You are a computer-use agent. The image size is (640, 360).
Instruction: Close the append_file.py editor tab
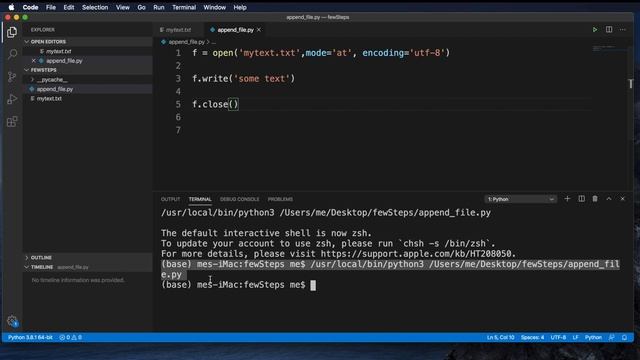point(259,30)
